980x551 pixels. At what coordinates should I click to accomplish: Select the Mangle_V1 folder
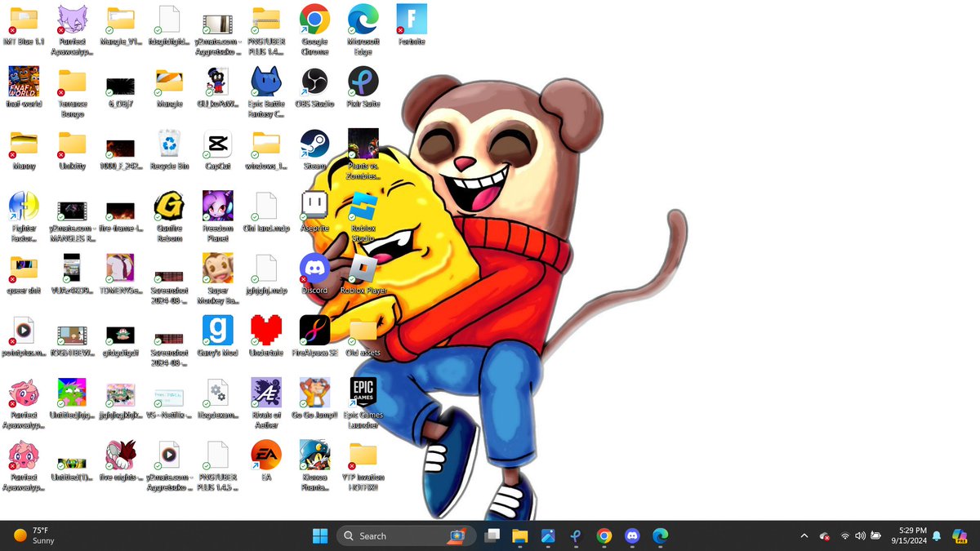click(120, 24)
